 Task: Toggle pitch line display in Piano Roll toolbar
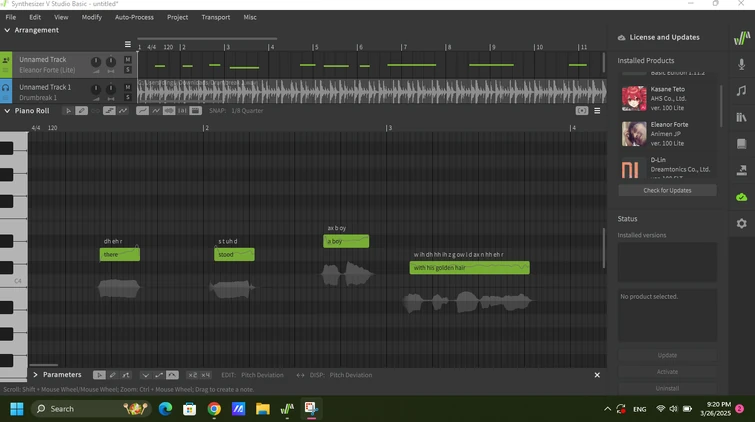[143, 111]
